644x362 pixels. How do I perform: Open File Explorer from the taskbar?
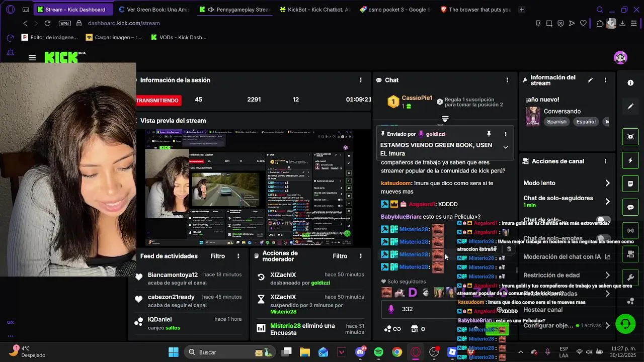coord(304,352)
